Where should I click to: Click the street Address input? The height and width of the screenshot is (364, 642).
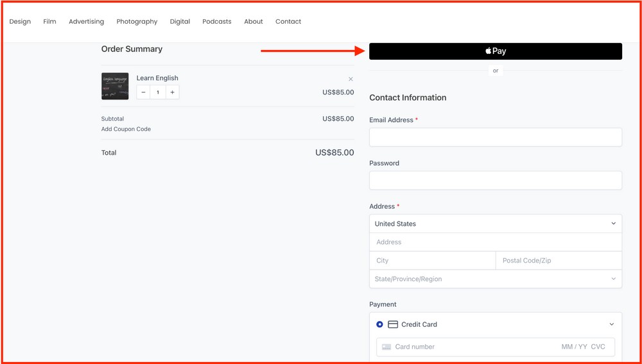click(x=495, y=243)
